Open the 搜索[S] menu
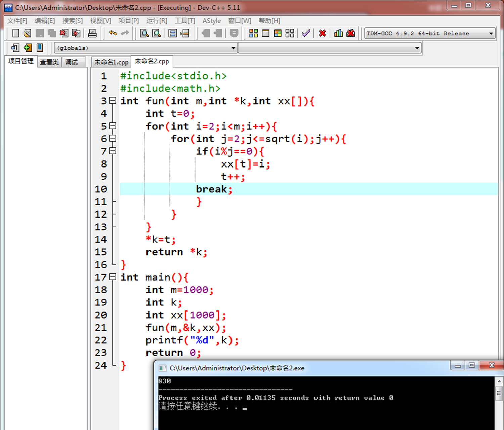The image size is (504, 430). (72, 21)
